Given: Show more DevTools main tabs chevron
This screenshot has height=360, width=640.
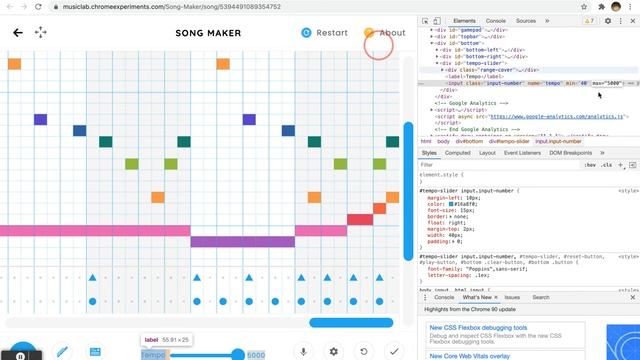Looking at the screenshot, I should pos(547,21).
